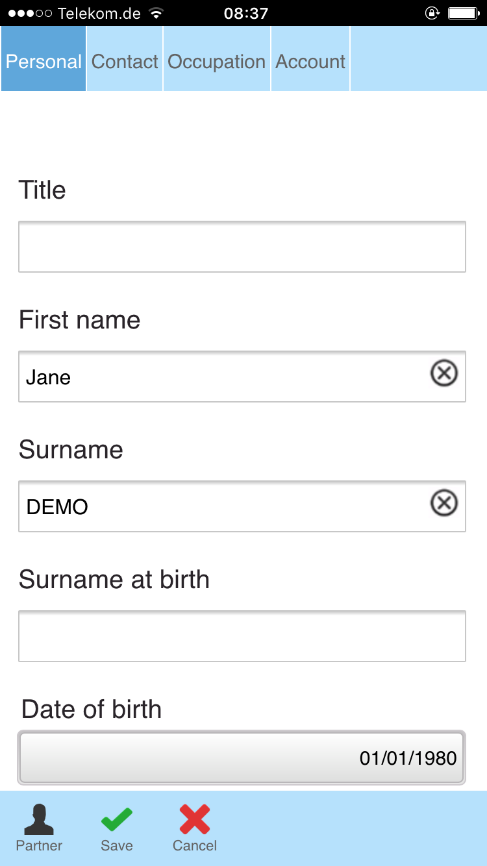Open the Account tab
The height and width of the screenshot is (866, 487).
click(x=310, y=59)
